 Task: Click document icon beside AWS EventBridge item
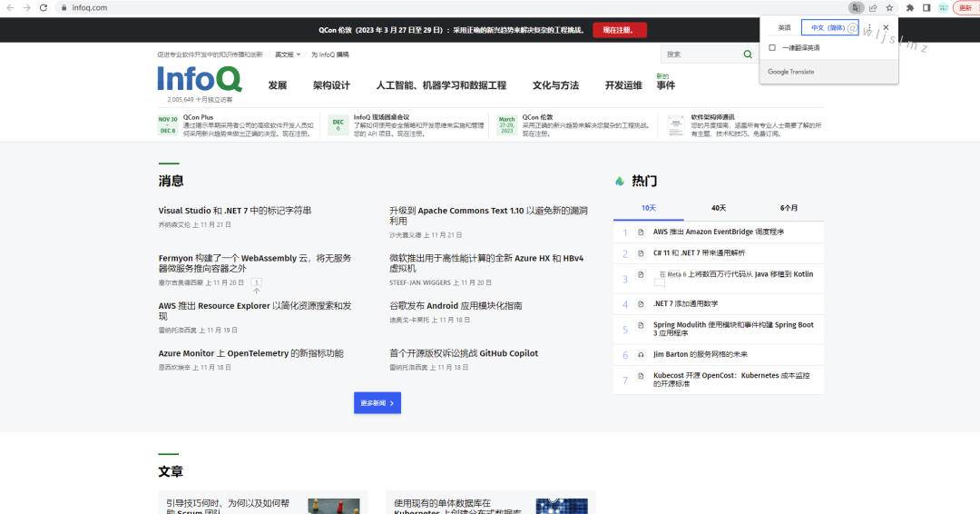point(641,232)
